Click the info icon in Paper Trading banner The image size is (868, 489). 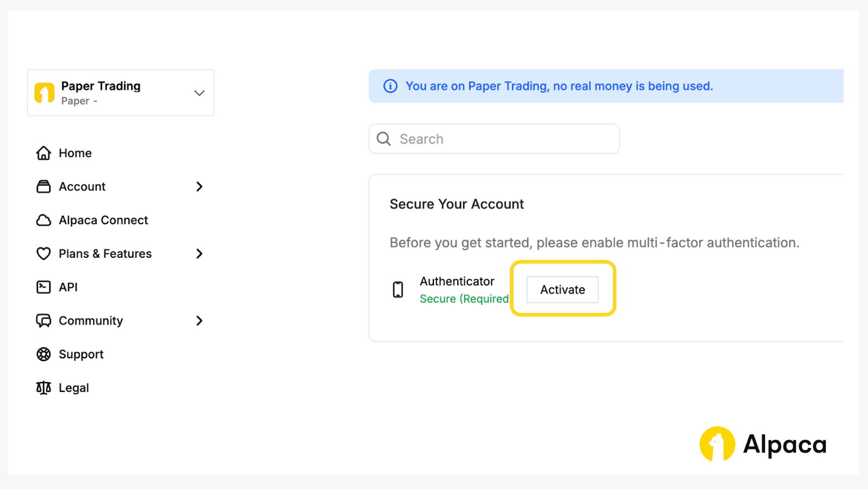click(391, 86)
